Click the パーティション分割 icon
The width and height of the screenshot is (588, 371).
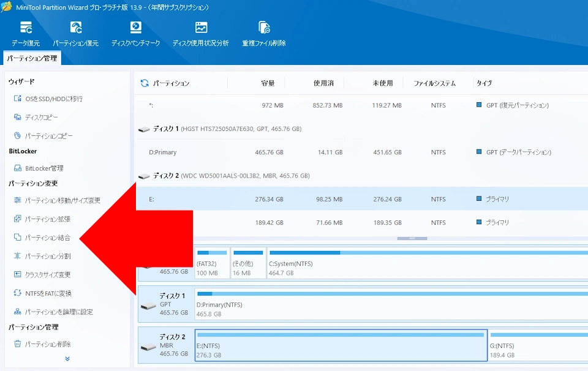[x=17, y=256]
